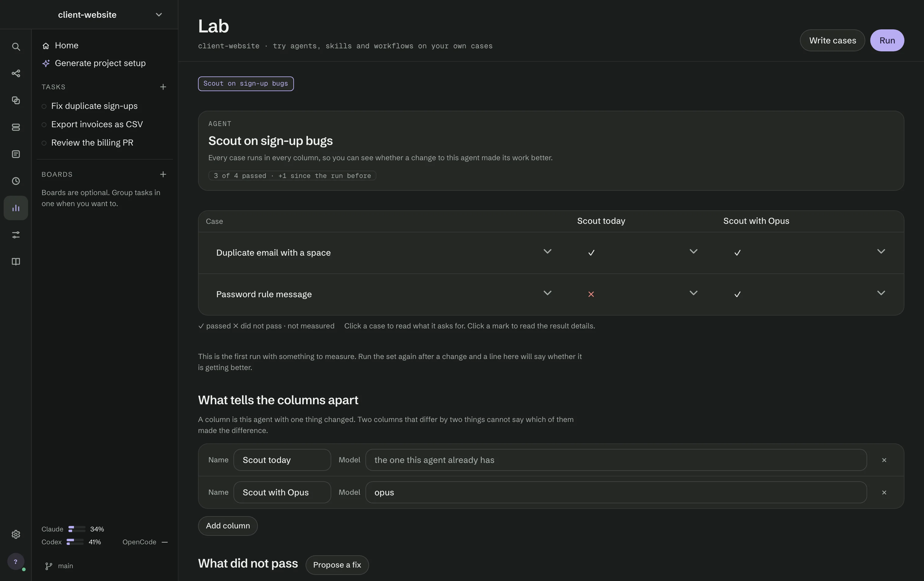Viewport: 924px width, 581px height.
Task: Click the purple Run button
Action: coord(887,40)
